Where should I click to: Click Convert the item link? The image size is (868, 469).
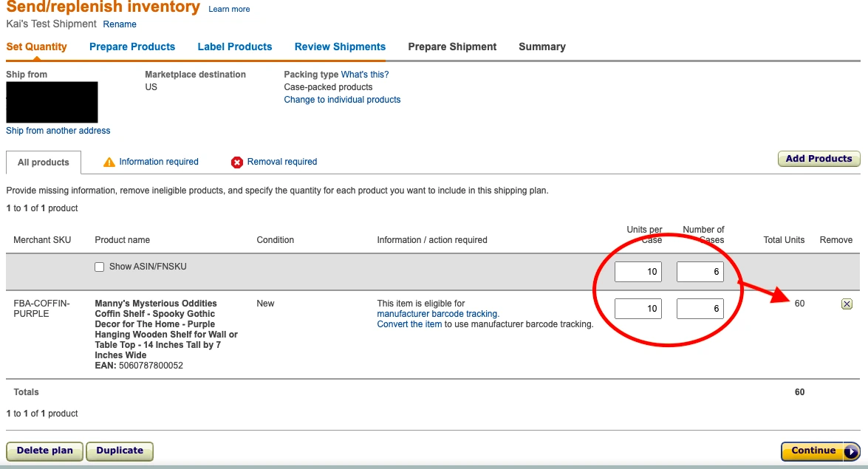[409, 324]
